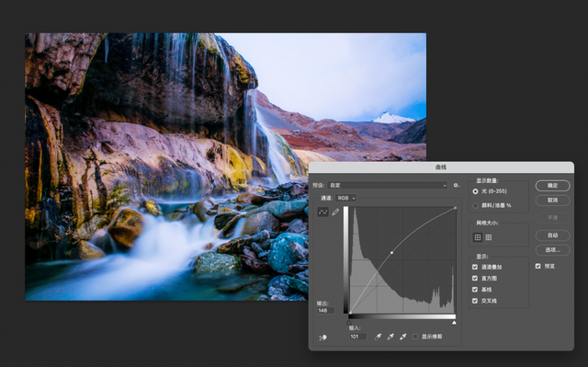Click the curve's bottom-left endpoint

click(350, 313)
